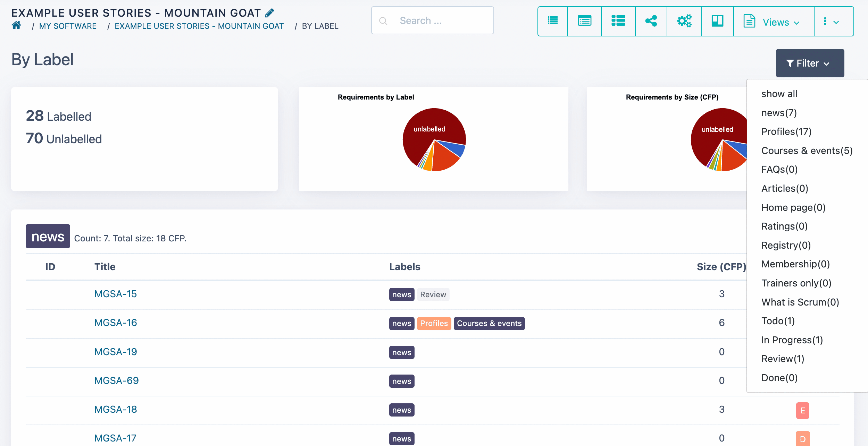The width and height of the screenshot is (868, 446).
Task: Click the share nodes icon
Action: click(x=651, y=21)
